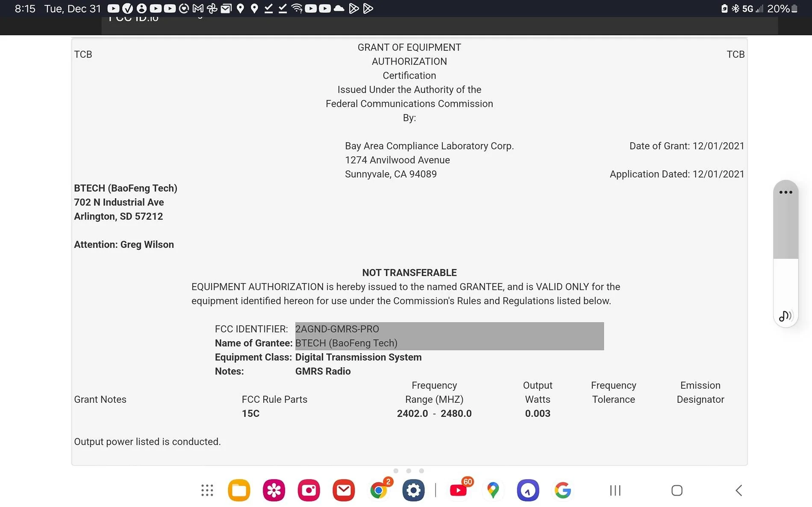Open YouTube with 60 badge

click(x=459, y=490)
